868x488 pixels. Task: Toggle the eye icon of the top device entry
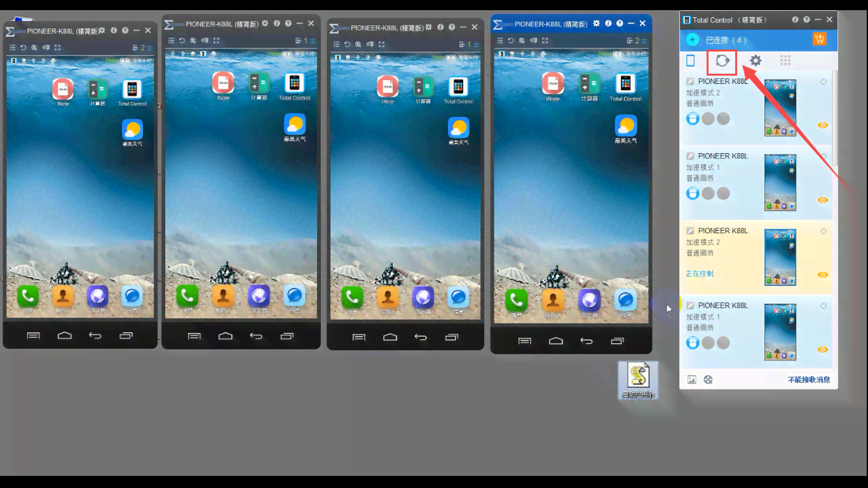tap(823, 125)
